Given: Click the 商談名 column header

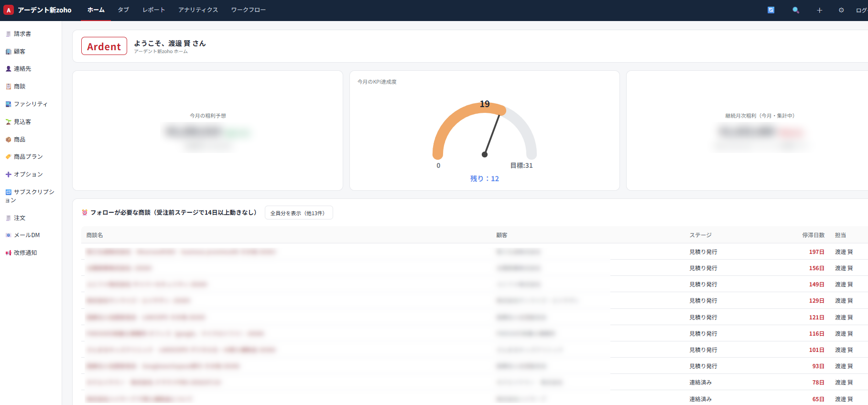Looking at the screenshot, I should click(x=95, y=235).
